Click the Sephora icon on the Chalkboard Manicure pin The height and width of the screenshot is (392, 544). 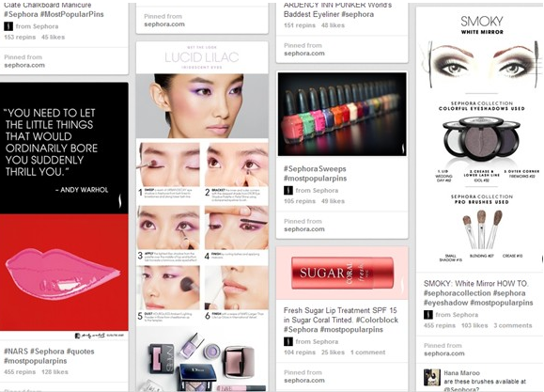coord(8,26)
